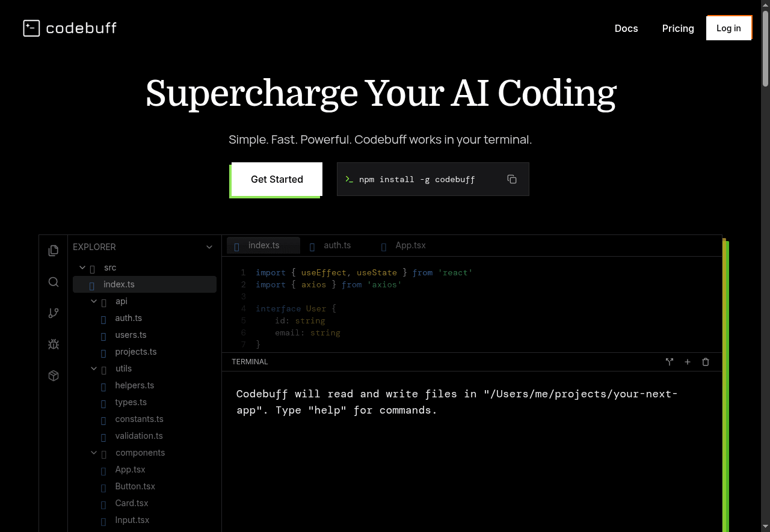Image resolution: width=770 pixels, height=532 pixels.
Task: Open the Source Control branch icon
Action: [x=54, y=313]
